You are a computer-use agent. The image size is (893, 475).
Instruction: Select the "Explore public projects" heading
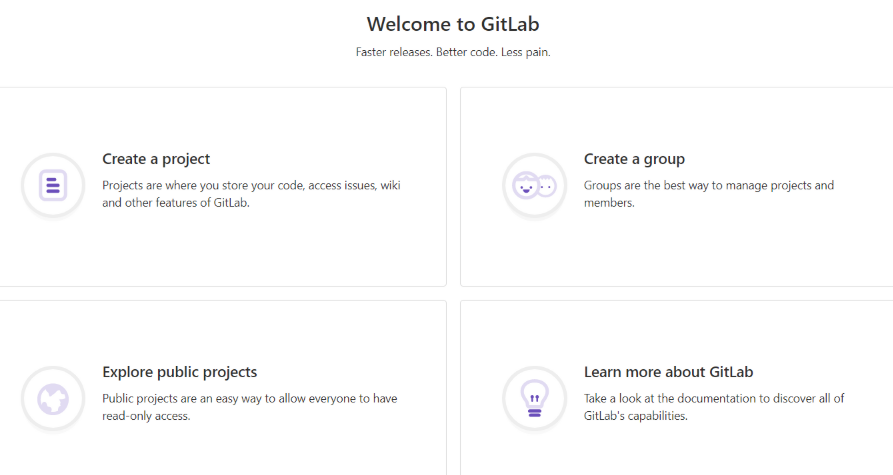click(180, 372)
